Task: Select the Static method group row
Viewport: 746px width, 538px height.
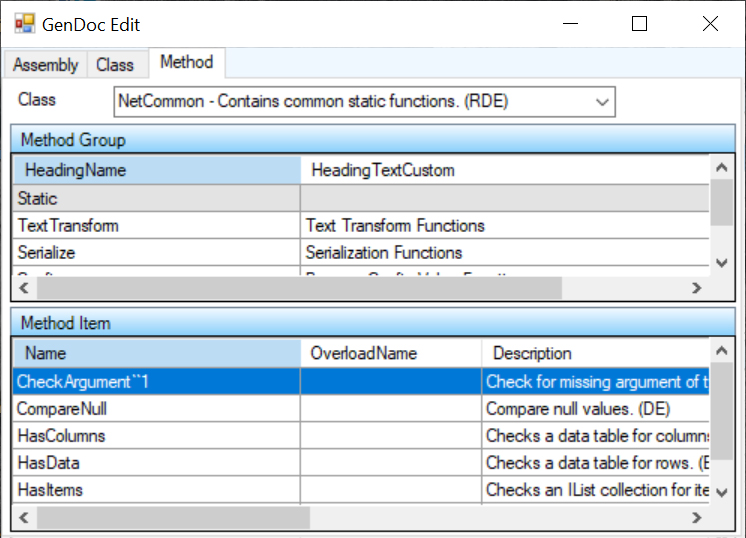Action: [x=361, y=198]
